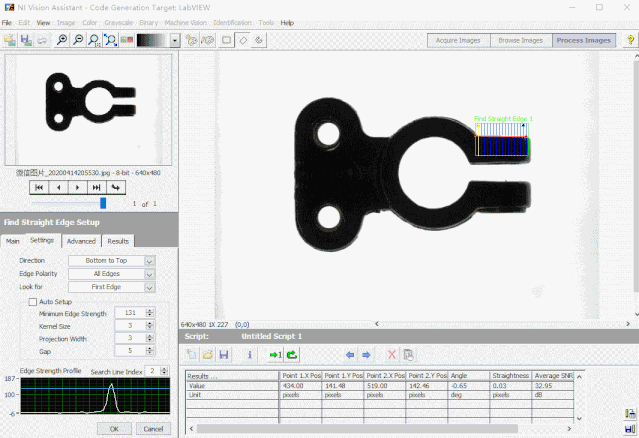Screen dimensions: 639x438
Task: Open the Help menu
Action: click(x=287, y=23)
